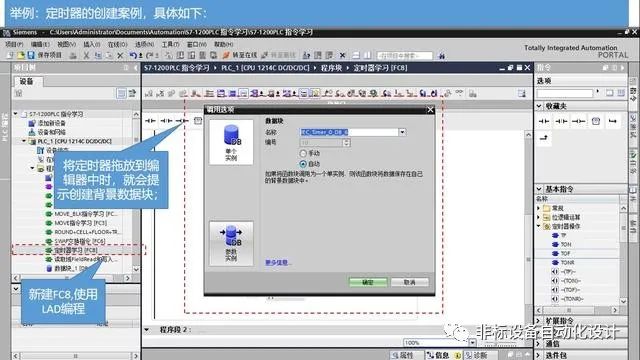Viewport: 640px width, 360px height.
Task: Click empty box instruction in favorites panel
Action: (596, 121)
